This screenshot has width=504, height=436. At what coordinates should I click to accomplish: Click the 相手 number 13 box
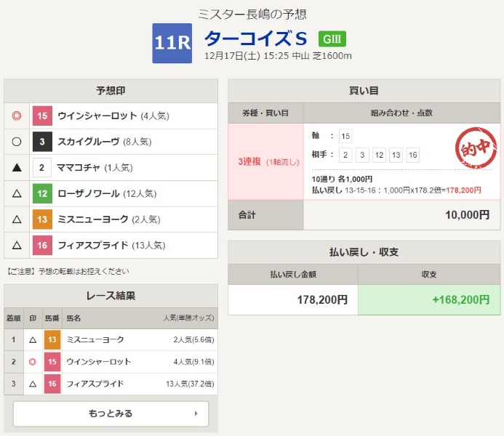[396, 155]
